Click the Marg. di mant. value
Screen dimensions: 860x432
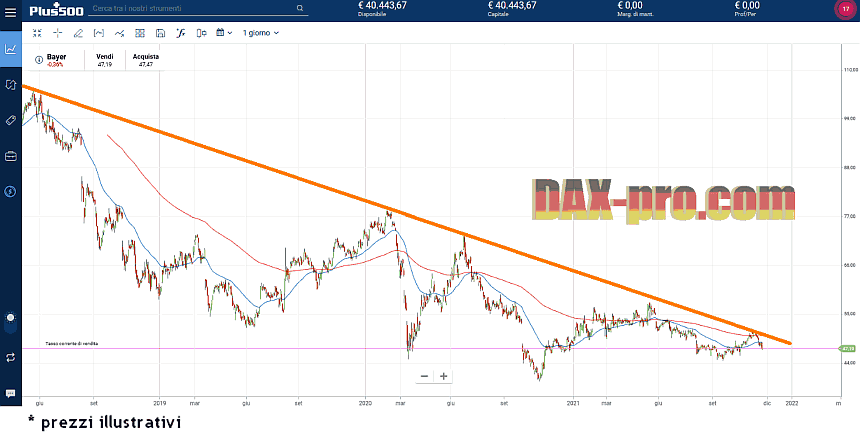[x=630, y=5]
